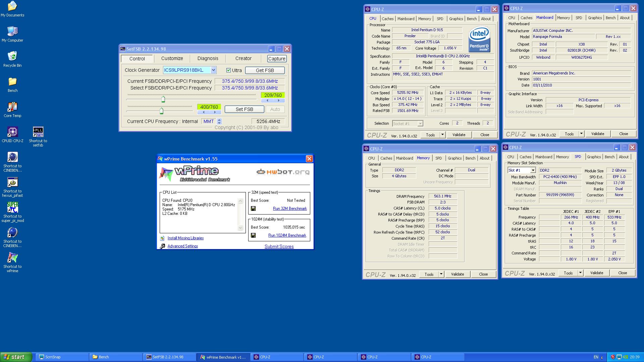This screenshot has width=644, height=362.
Task: Click the hwbot.org logo in wPrime
Action: (283, 172)
